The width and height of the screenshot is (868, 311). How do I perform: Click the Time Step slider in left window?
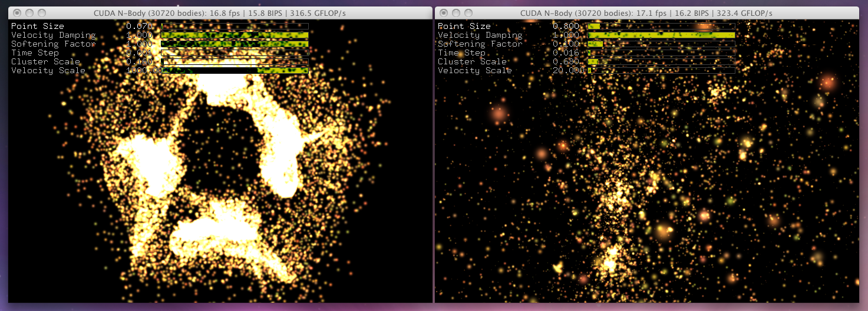[235, 53]
